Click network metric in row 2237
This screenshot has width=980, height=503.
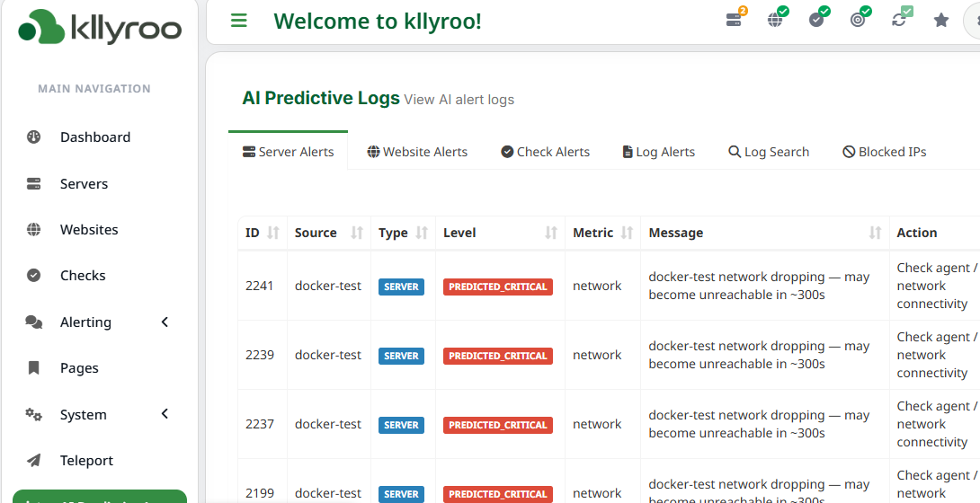coord(597,424)
